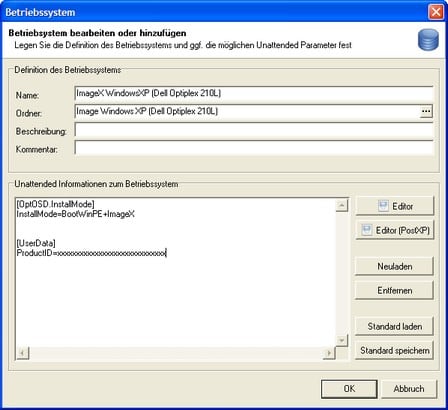Click the InstallMode=BootWinPE+ImageX line
448x410 pixels.
point(76,214)
